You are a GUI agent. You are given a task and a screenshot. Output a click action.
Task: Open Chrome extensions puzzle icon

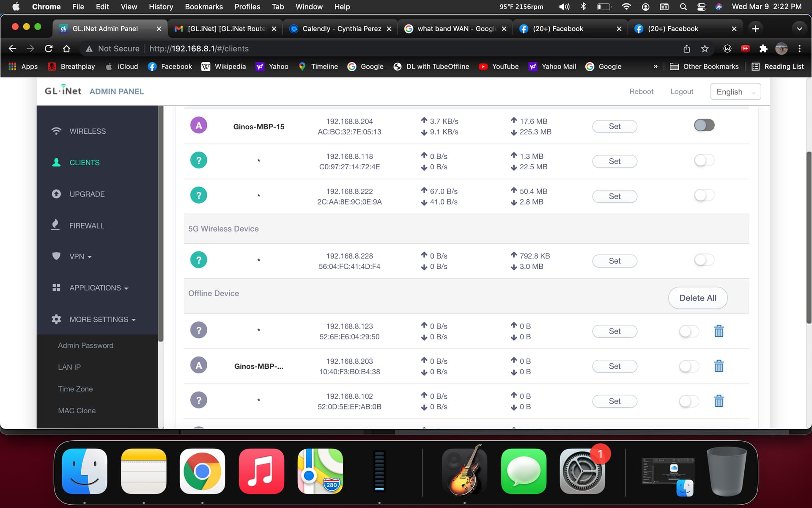[x=763, y=49]
